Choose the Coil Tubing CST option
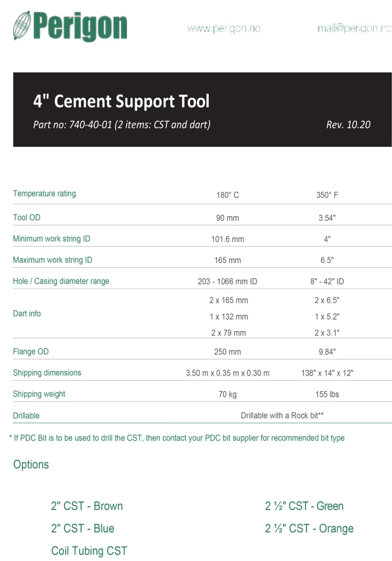This screenshot has width=392, height=561. (x=89, y=551)
